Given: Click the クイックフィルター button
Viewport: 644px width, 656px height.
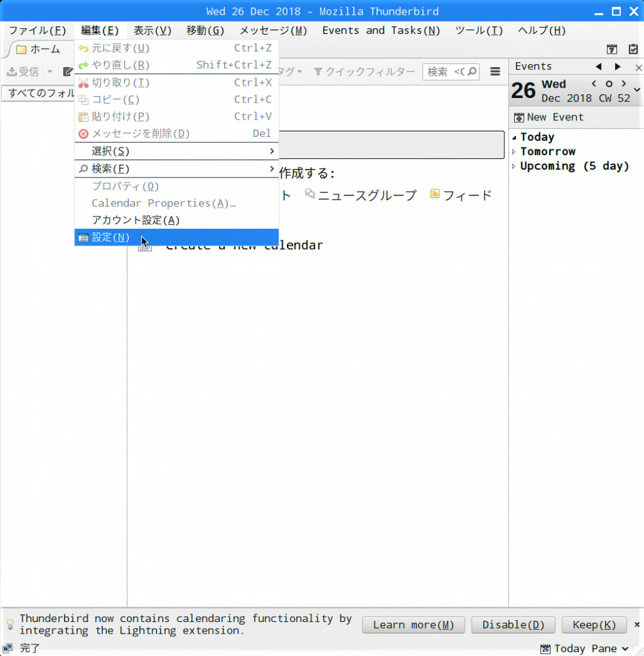Looking at the screenshot, I should (364, 72).
